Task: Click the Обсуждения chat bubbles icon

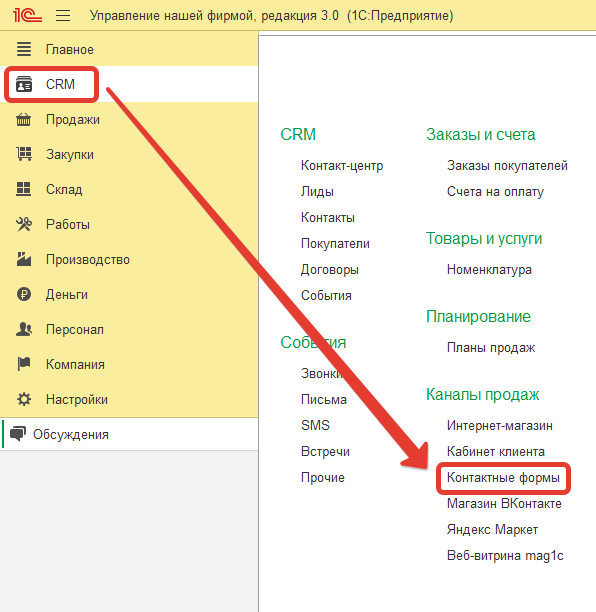Action: (x=18, y=434)
